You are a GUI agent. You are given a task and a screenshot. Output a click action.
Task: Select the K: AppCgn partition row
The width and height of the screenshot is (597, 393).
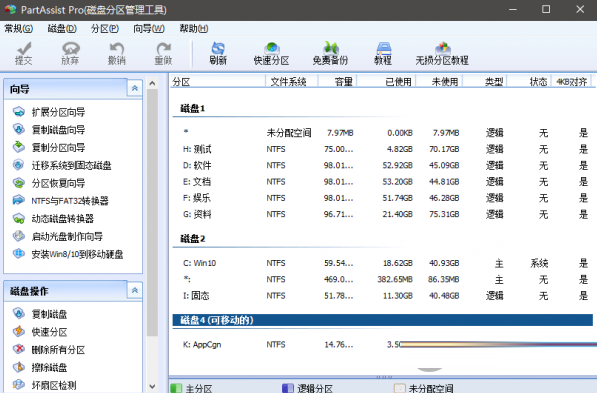(383, 345)
